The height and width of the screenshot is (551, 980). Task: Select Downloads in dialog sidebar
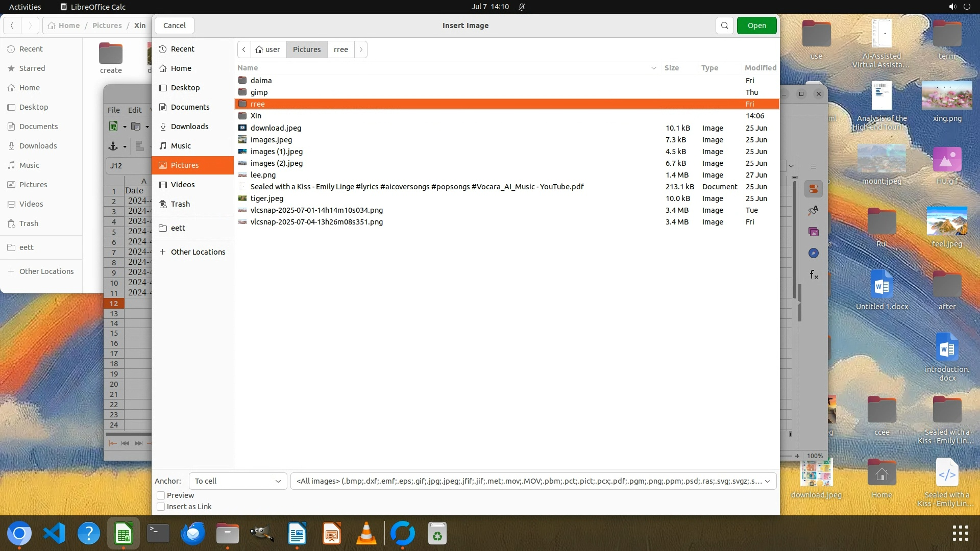coord(189,127)
